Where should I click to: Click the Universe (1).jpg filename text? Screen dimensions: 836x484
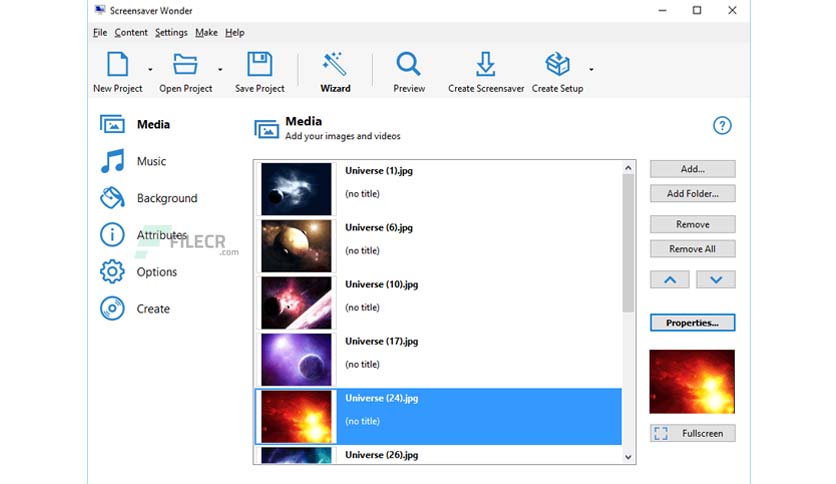pos(379,171)
